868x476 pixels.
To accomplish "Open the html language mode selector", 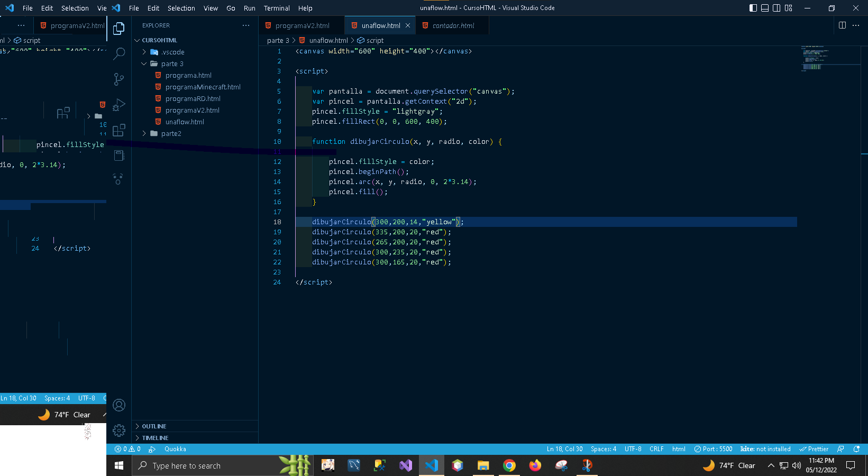I will pyautogui.click(x=679, y=449).
